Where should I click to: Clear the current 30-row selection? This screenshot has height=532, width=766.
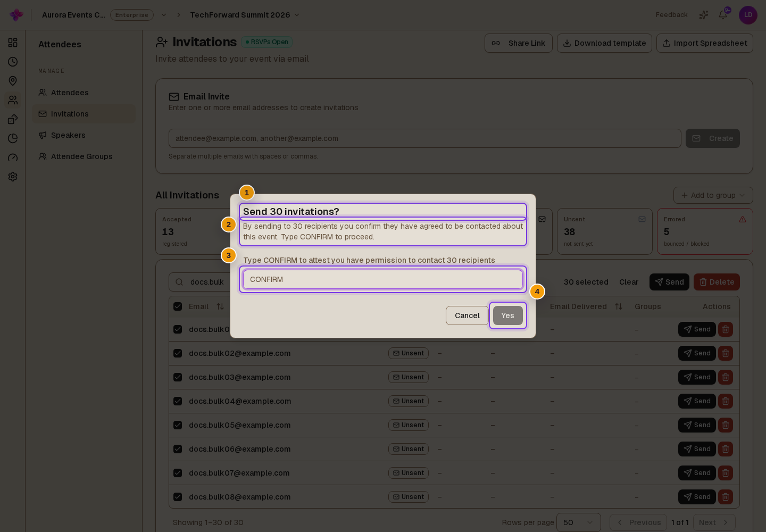pos(629,282)
